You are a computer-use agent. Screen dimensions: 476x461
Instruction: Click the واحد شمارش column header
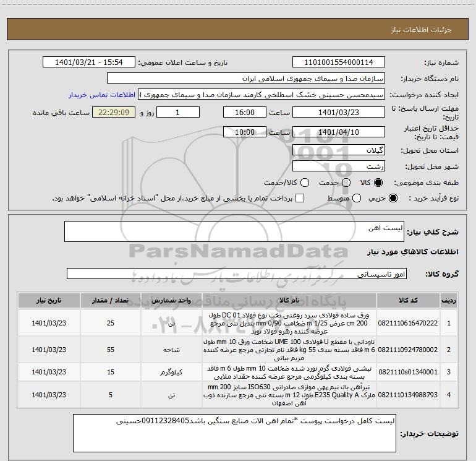click(171, 301)
